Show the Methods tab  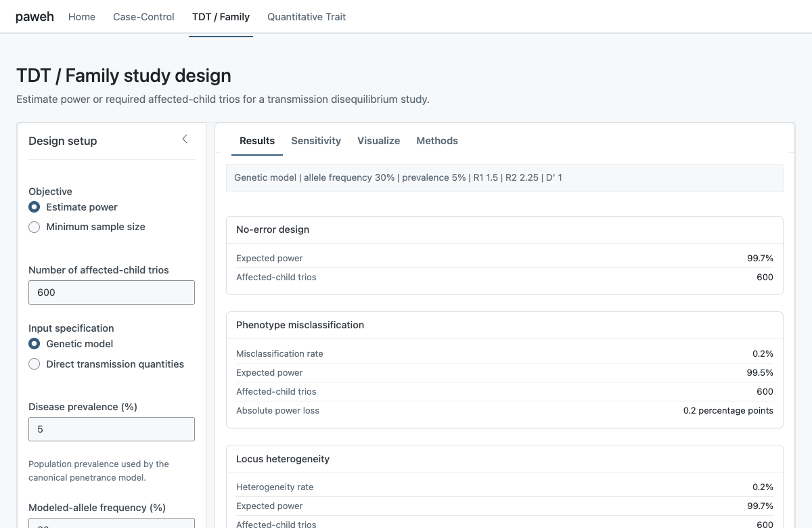pyautogui.click(x=437, y=141)
